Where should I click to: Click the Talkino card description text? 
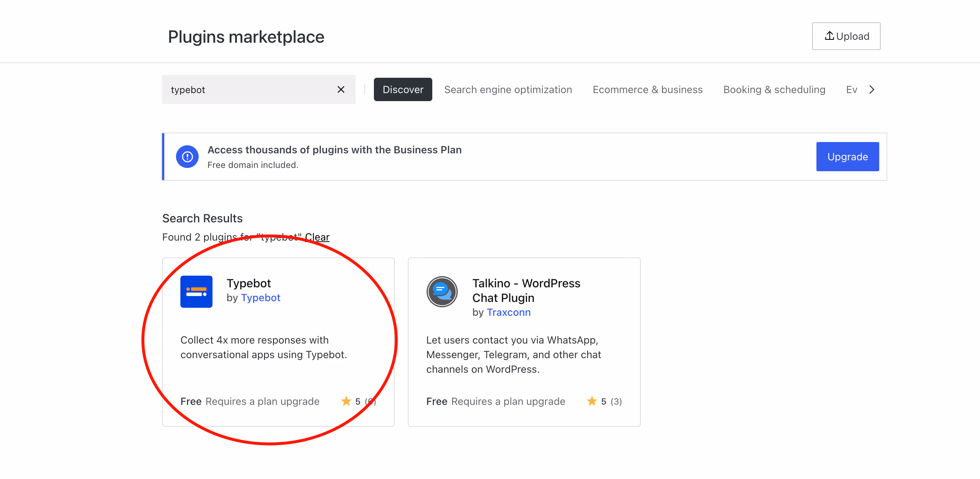point(513,354)
